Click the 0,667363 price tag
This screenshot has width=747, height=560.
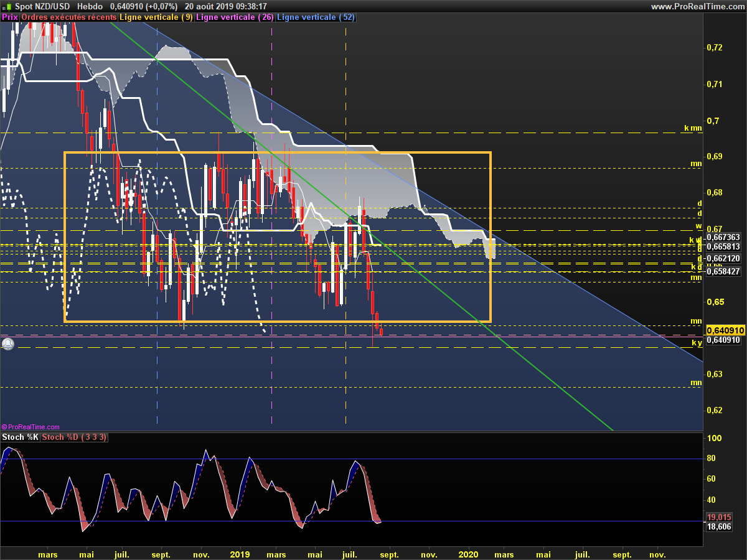pyautogui.click(x=724, y=237)
